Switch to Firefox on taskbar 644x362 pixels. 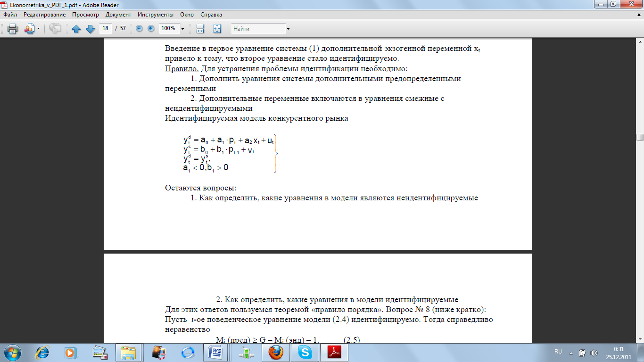pyautogui.click(x=276, y=352)
